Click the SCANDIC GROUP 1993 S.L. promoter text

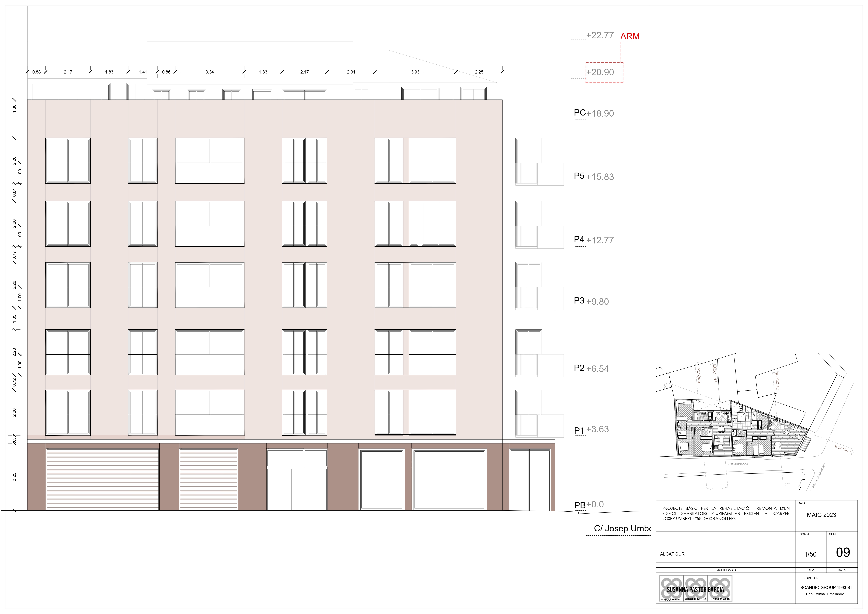827,588
